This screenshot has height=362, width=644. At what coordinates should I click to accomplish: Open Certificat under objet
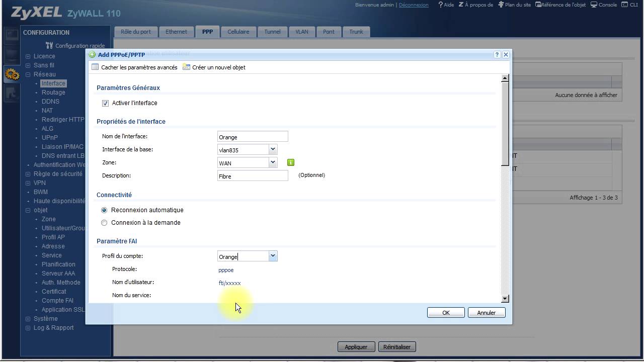pos(54,292)
